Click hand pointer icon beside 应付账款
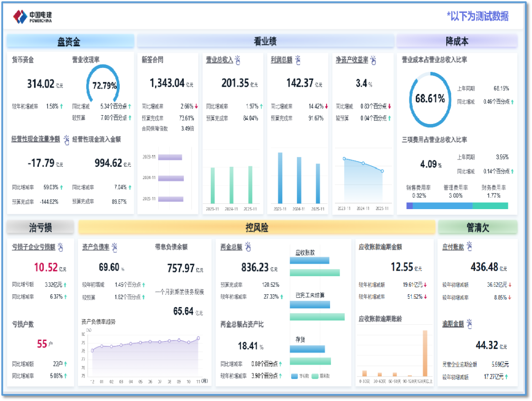Screen dimensions: 532x401 (469, 246)
